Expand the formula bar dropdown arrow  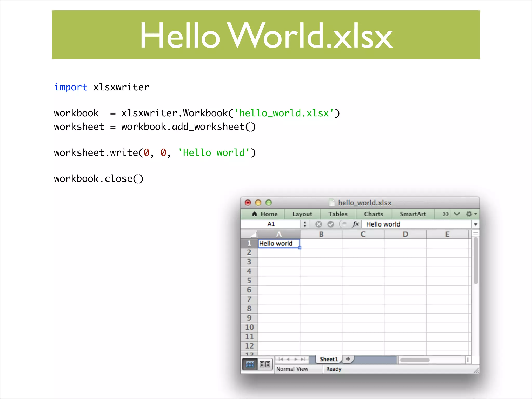tap(475, 224)
